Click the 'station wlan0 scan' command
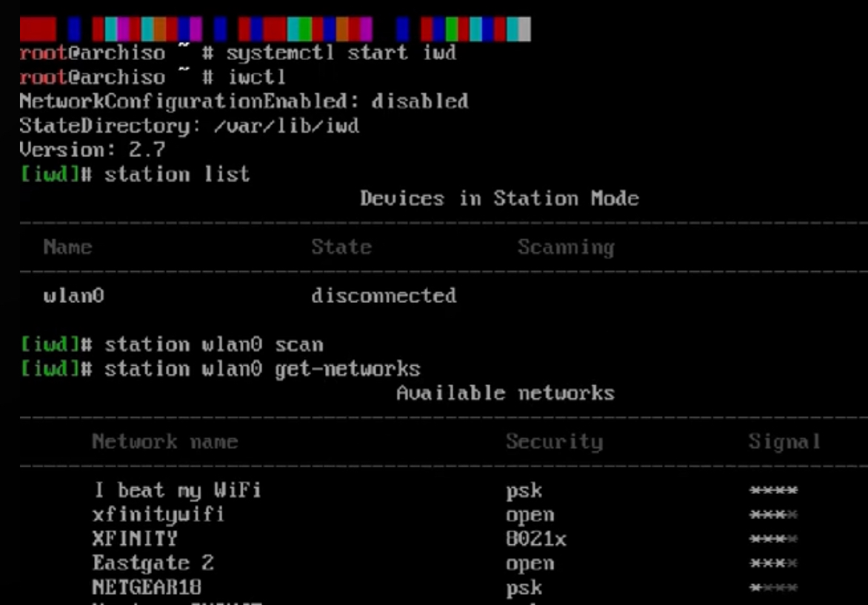Screen dimensions: 868x605 pyautogui.click(x=214, y=344)
